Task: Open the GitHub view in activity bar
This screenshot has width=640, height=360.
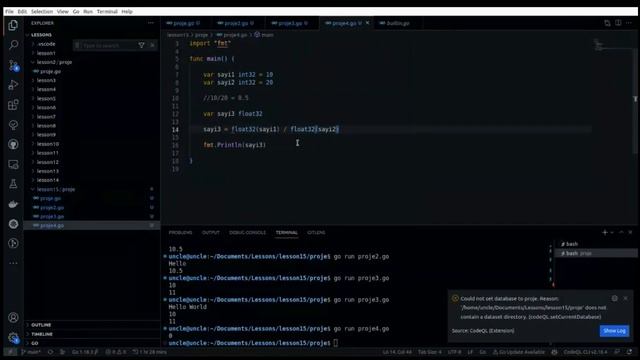Action: (13, 144)
